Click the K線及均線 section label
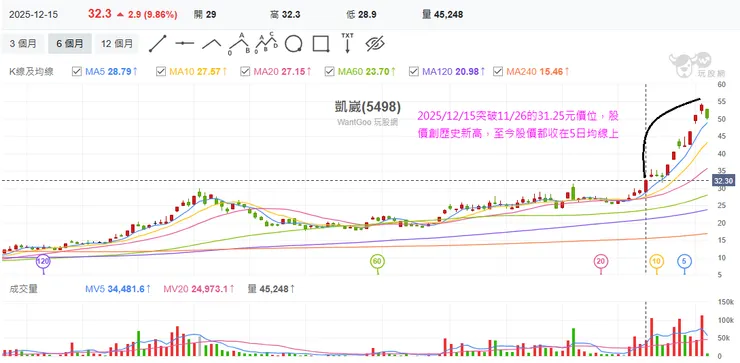The width and height of the screenshot is (740, 363). click(x=31, y=72)
